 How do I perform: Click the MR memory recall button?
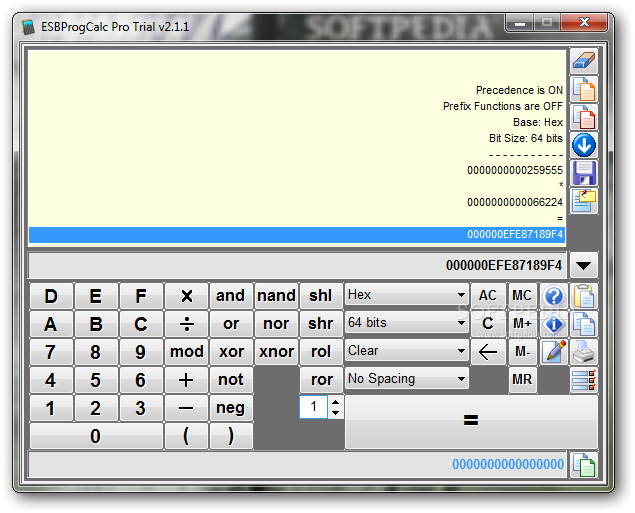522,380
